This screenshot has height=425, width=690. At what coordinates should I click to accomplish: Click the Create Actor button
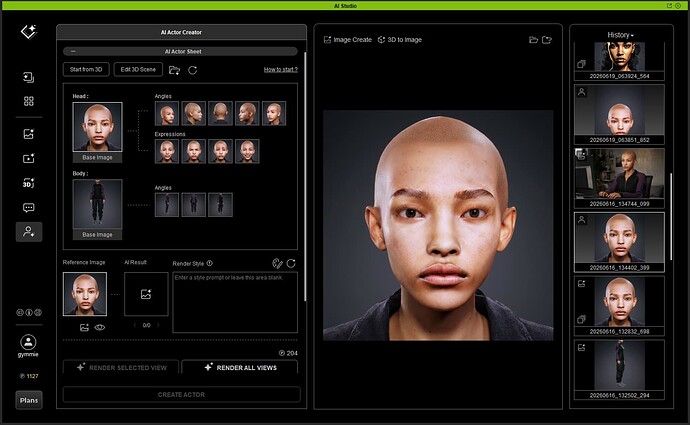(181, 395)
